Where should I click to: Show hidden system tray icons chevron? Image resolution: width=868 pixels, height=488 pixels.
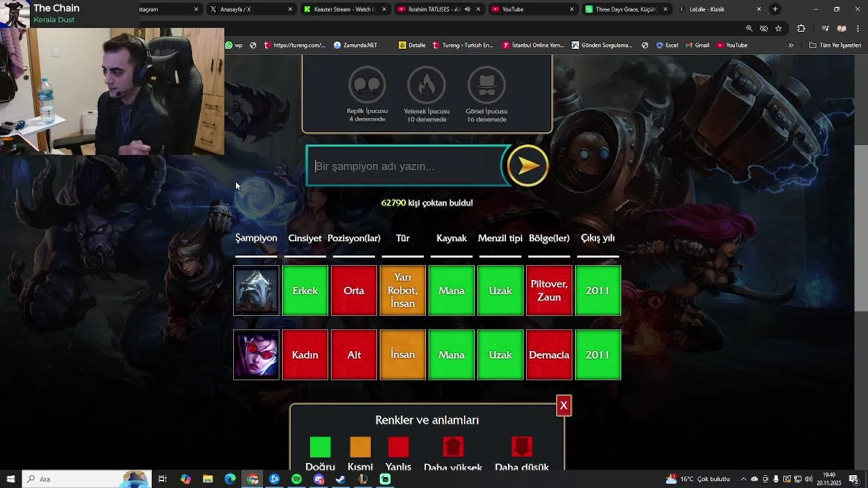tap(744, 479)
